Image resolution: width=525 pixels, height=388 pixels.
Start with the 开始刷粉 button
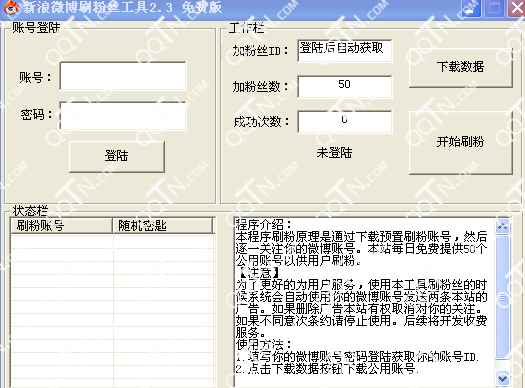click(460, 143)
